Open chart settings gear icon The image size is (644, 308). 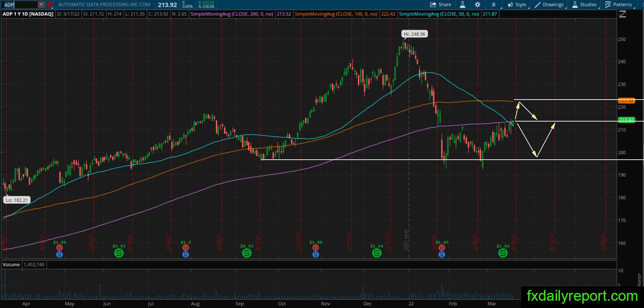pyautogui.click(x=478, y=4)
